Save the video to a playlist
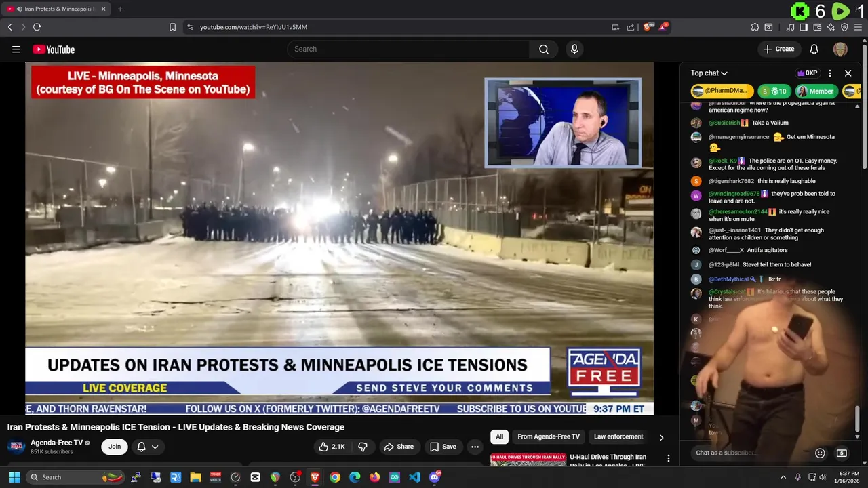Screen dimensions: 868x488 tap(443, 447)
